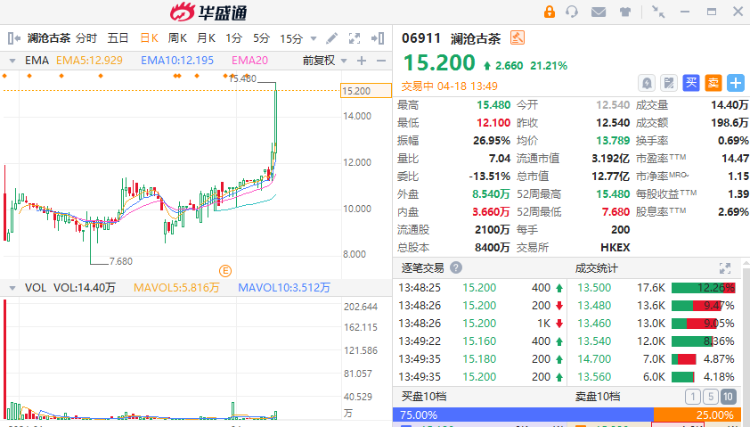Switch to 逐笔交易 tab

point(422,268)
